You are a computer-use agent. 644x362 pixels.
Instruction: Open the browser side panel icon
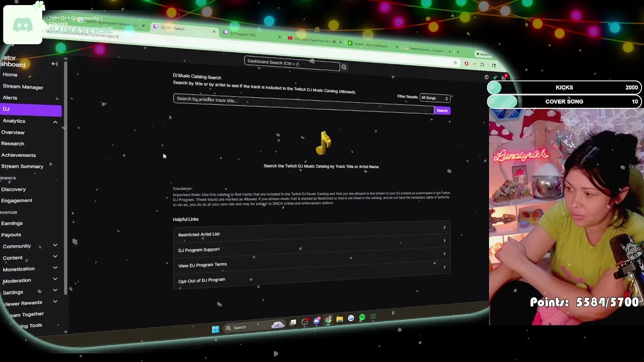point(494,65)
